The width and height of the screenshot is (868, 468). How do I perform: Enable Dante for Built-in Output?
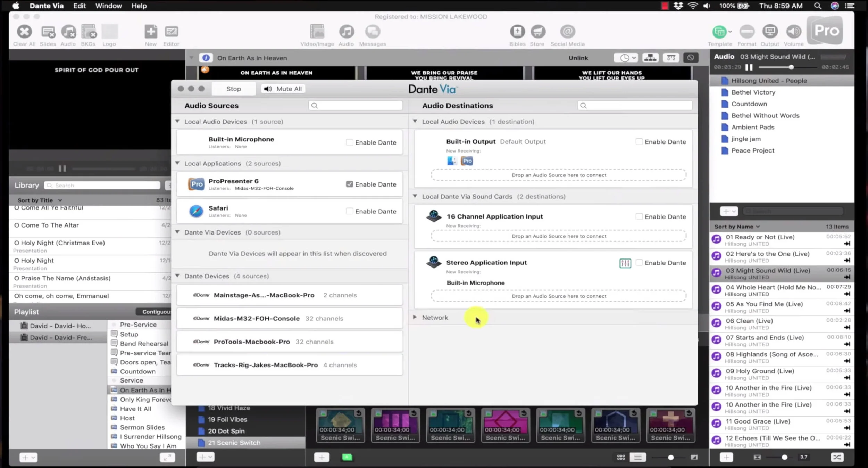click(639, 141)
